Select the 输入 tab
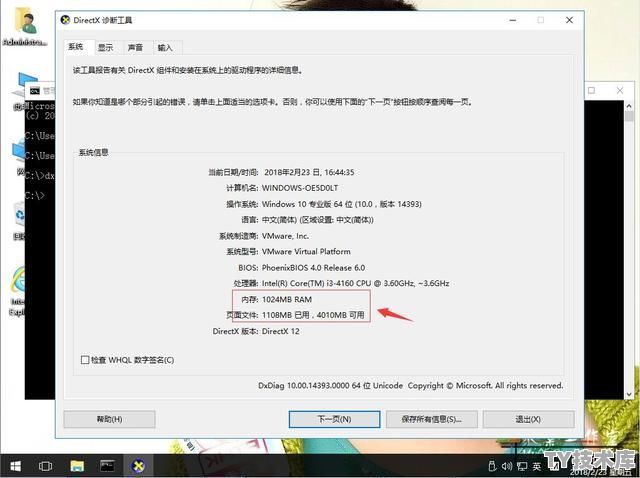This screenshot has width=640, height=478. pyautogui.click(x=165, y=48)
